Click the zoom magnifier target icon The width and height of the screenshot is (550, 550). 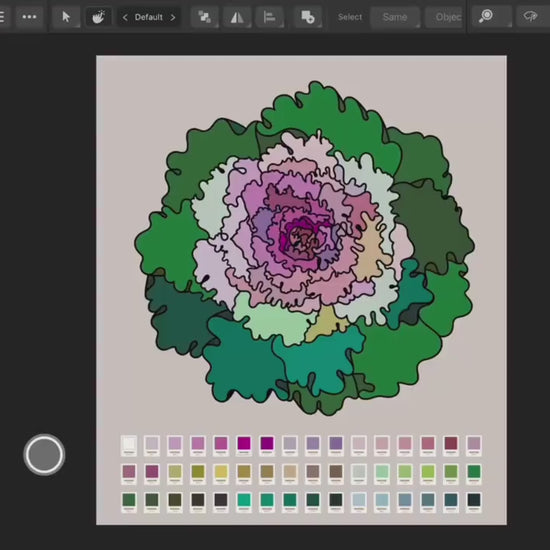click(487, 16)
